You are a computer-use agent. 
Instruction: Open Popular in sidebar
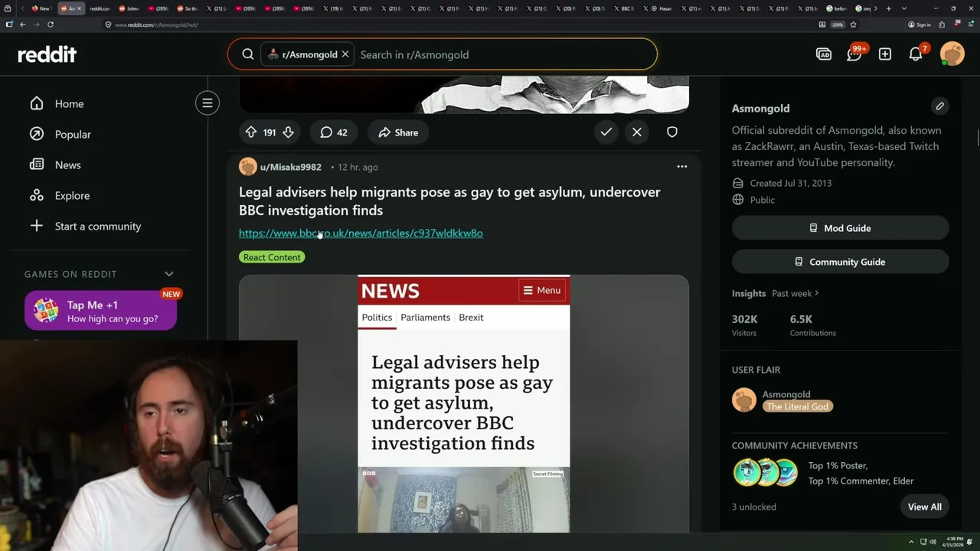click(73, 134)
